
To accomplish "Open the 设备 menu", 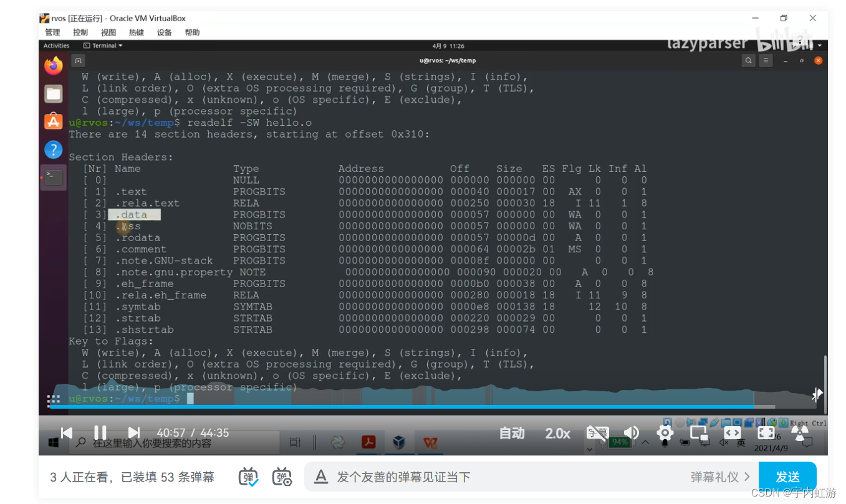I will (165, 32).
